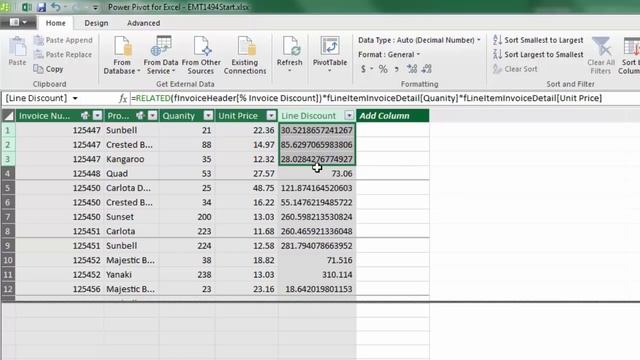Click the Add Column header
Screen dimensions: 640x360
pyautogui.click(x=392, y=116)
